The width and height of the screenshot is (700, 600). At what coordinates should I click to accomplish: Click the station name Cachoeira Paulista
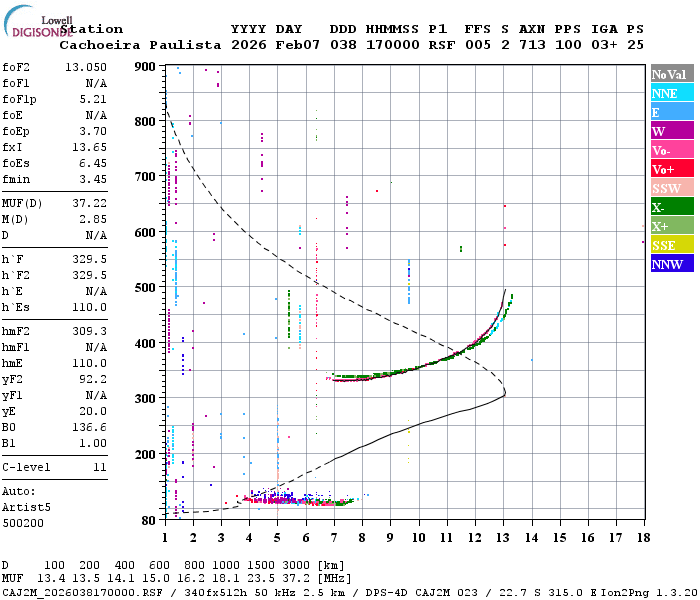140,45
